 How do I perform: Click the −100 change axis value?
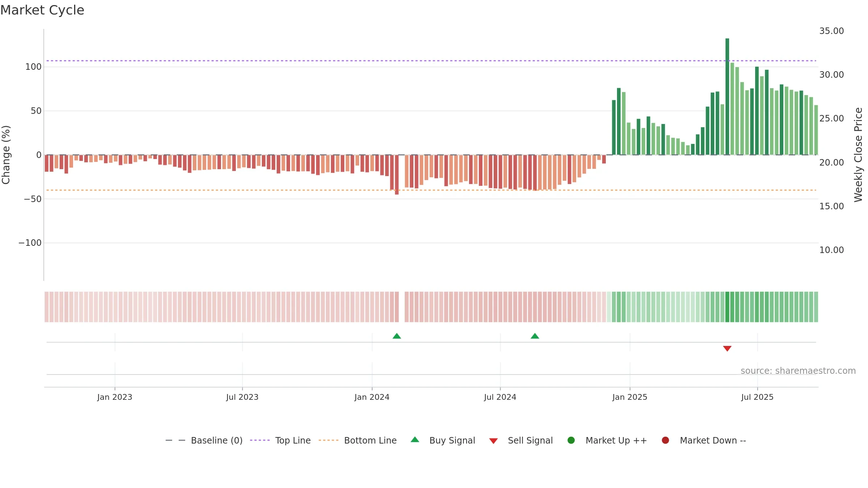click(30, 243)
